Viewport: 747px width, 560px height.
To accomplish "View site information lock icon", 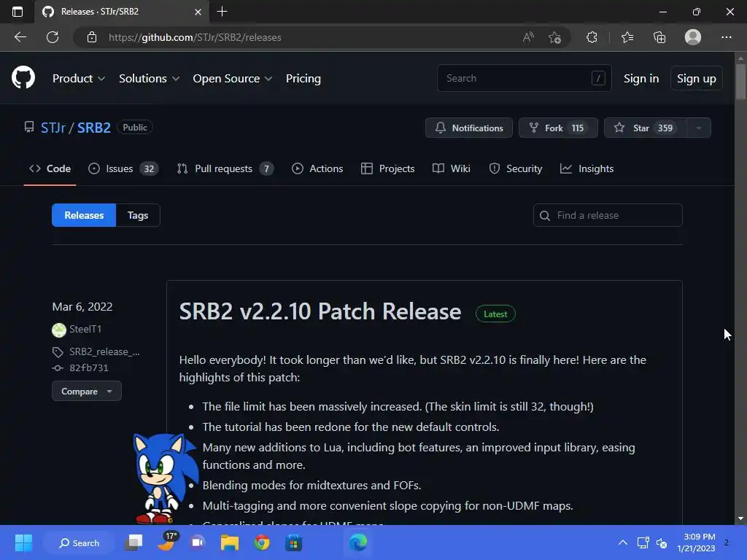I will pos(92,37).
